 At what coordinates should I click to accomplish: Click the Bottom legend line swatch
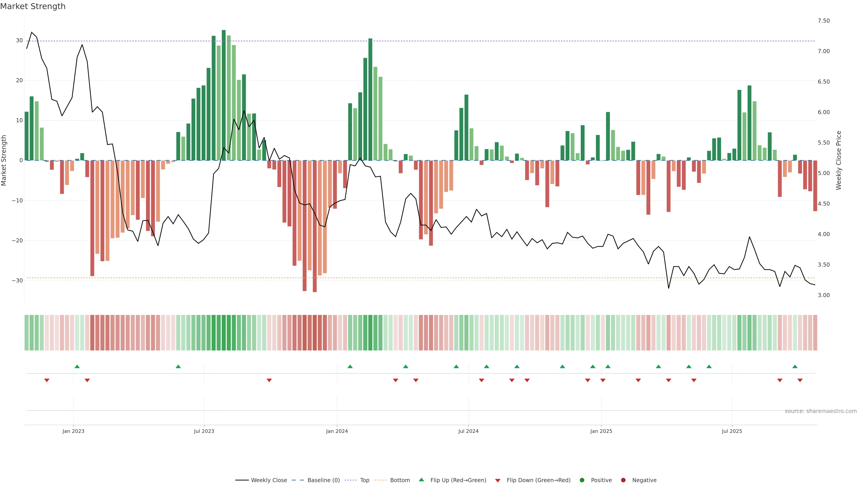[x=380, y=480]
